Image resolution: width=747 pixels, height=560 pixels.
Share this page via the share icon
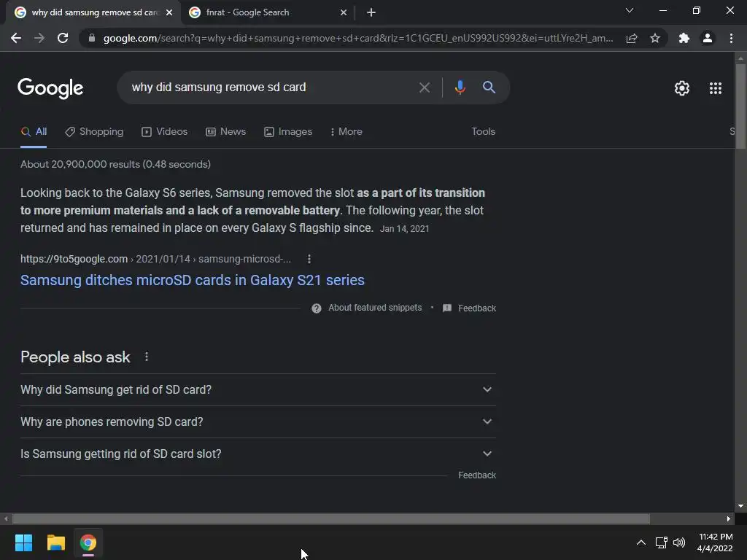632,38
